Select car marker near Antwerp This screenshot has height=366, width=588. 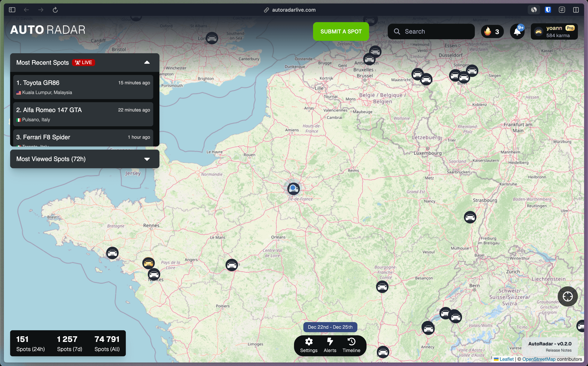[x=369, y=59]
